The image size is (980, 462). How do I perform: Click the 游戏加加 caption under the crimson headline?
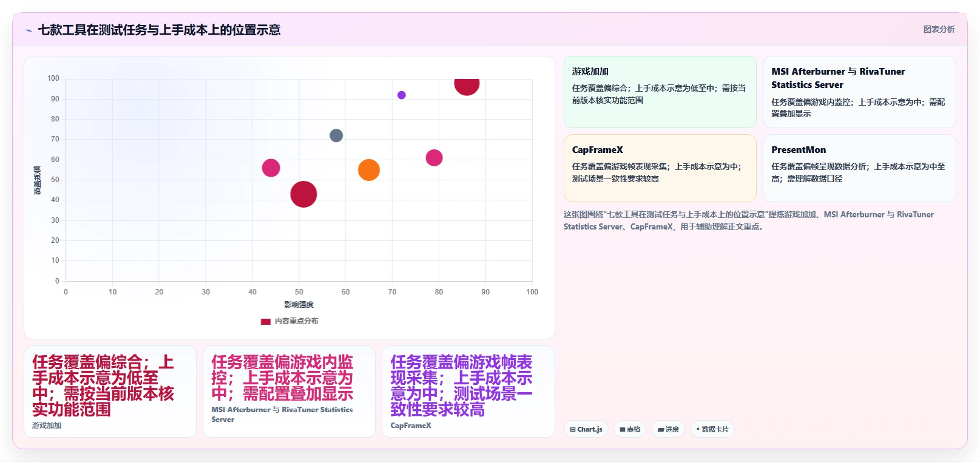tap(47, 426)
